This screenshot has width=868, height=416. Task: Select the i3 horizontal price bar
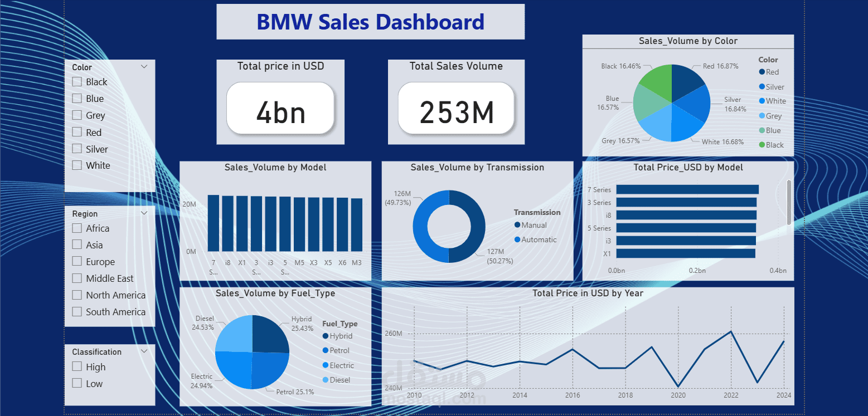686,241
